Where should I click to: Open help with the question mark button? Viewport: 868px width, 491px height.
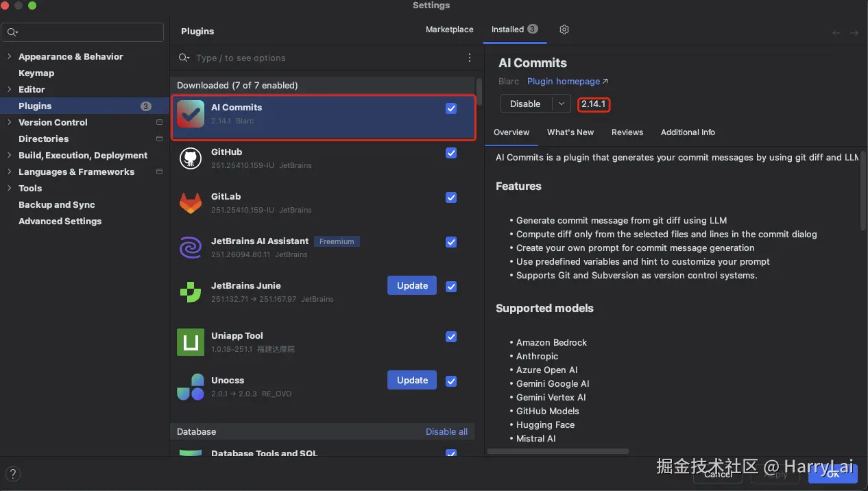coord(12,474)
